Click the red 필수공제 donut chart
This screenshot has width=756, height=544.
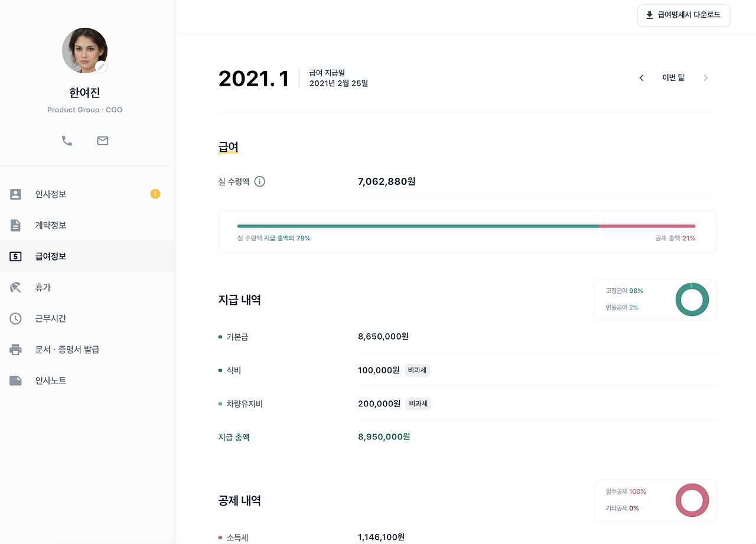pyautogui.click(x=692, y=500)
